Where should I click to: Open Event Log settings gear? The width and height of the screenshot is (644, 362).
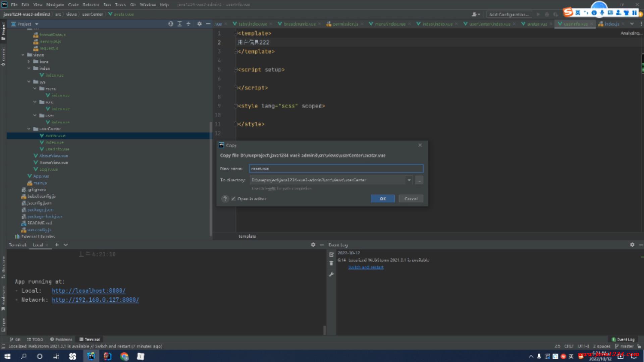tap(632, 245)
